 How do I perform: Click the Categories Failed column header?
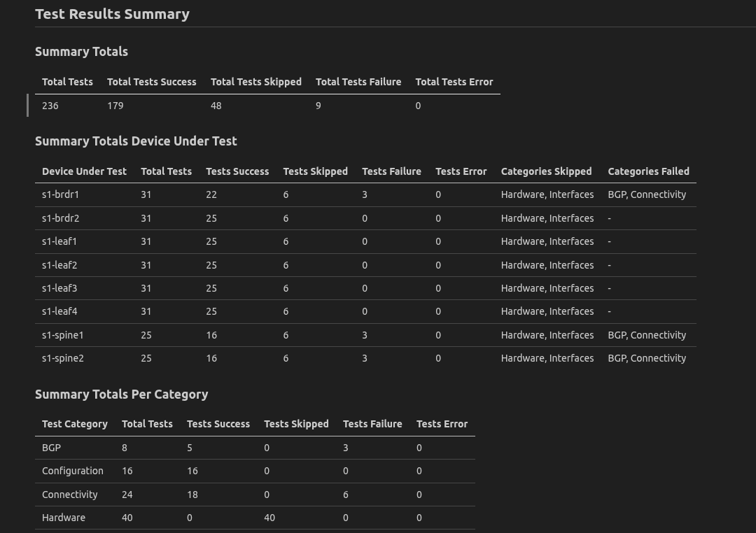[x=648, y=171]
